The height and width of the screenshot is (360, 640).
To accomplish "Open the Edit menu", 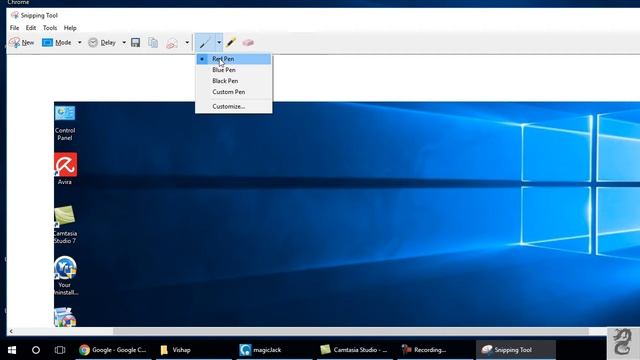I will click(31, 28).
